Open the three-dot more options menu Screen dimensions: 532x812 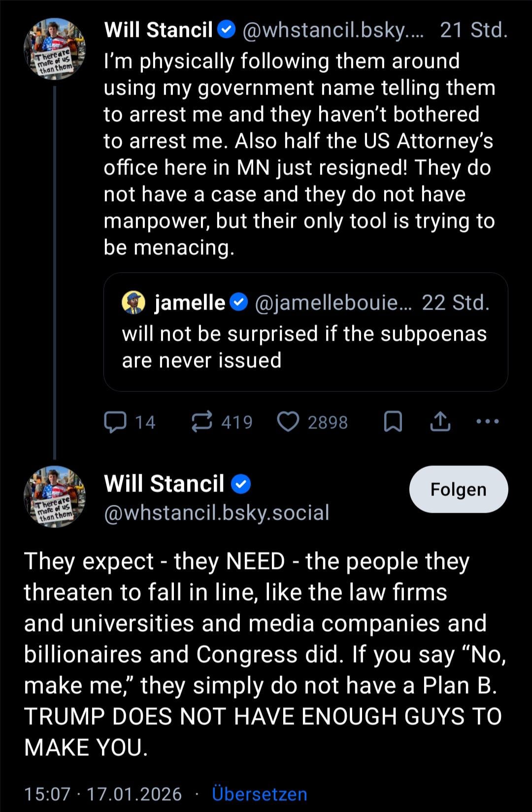pyautogui.click(x=488, y=422)
